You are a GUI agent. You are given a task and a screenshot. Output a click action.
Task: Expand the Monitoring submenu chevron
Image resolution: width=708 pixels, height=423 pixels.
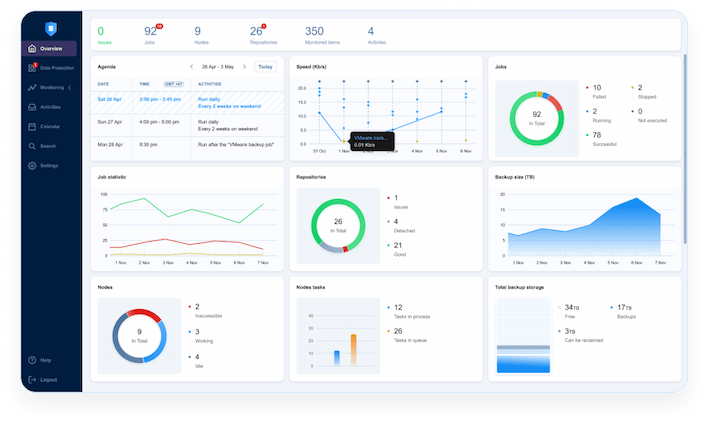(69, 88)
